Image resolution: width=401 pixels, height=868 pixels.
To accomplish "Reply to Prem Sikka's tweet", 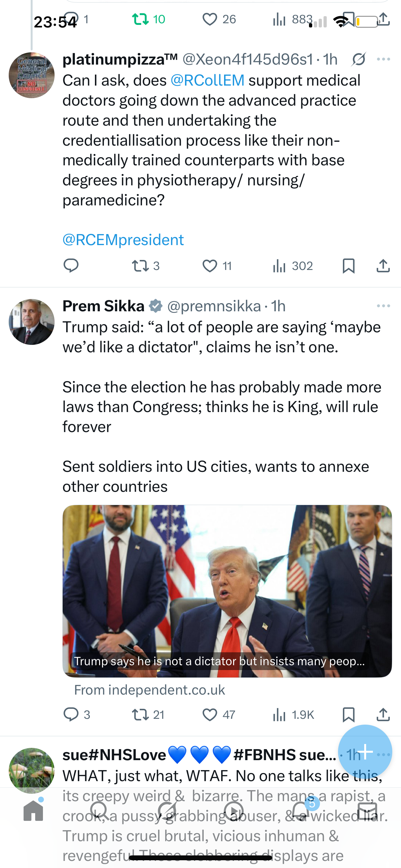I will [71, 715].
